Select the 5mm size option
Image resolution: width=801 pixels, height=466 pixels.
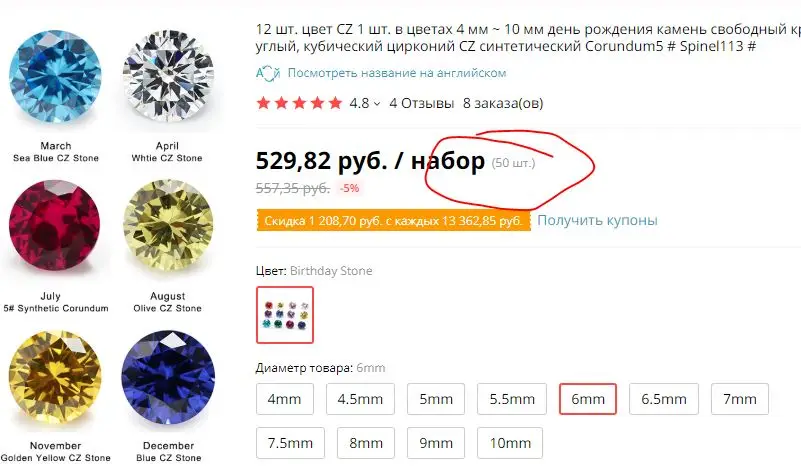tap(436, 399)
